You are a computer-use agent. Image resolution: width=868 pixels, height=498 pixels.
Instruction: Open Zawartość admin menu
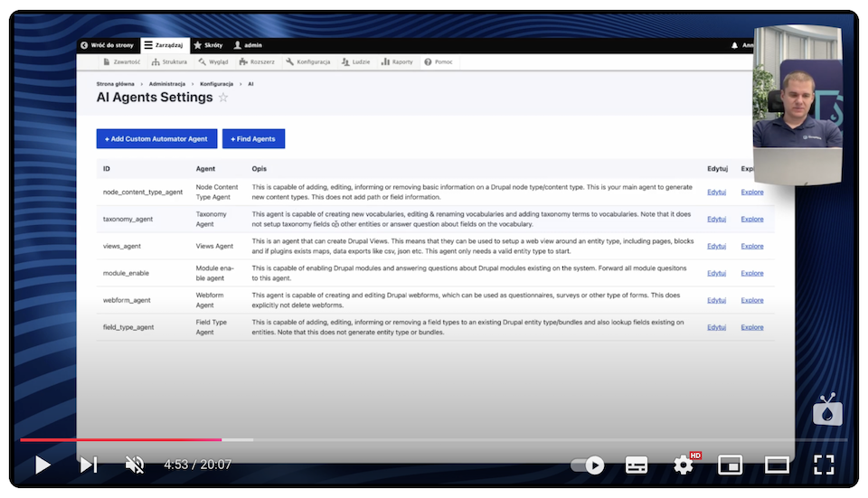[122, 62]
